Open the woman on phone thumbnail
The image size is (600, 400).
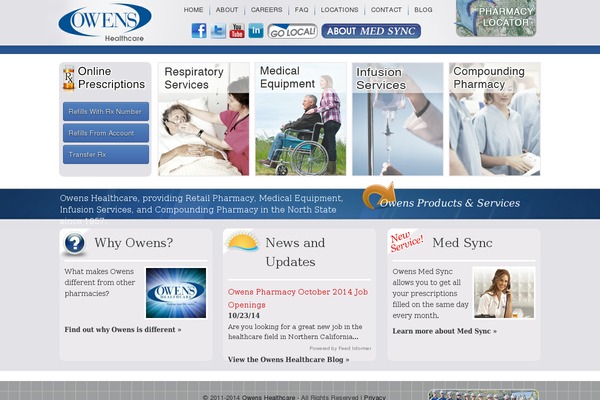tap(504, 293)
